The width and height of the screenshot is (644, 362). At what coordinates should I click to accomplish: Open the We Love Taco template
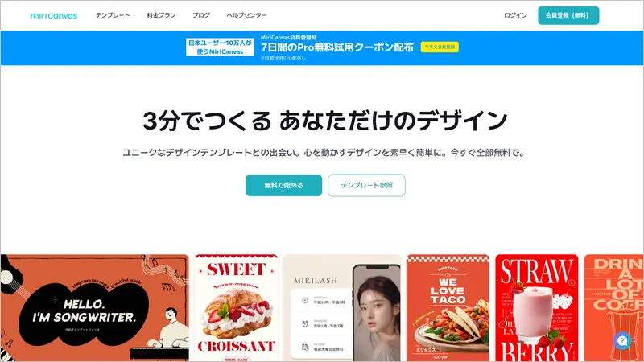point(448,308)
